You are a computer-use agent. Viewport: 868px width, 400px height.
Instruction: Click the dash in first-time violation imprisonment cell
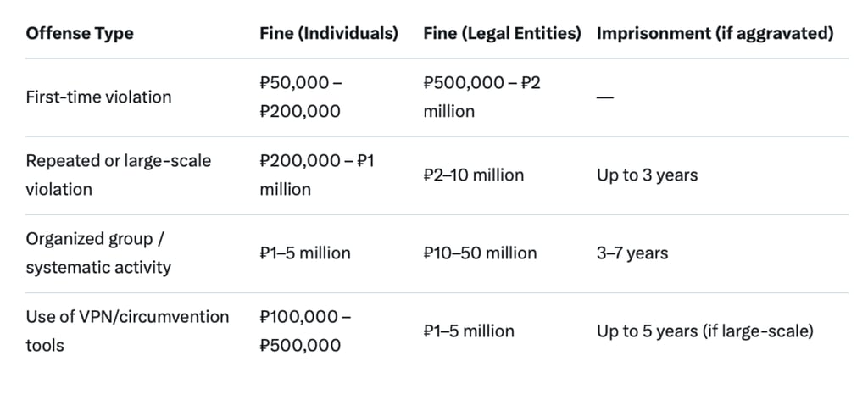(x=605, y=97)
